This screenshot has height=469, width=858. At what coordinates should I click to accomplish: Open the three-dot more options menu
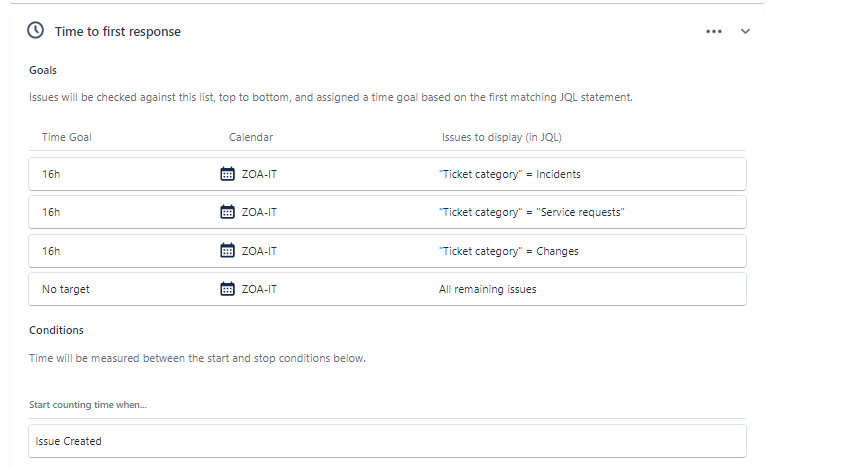(x=714, y=32)
